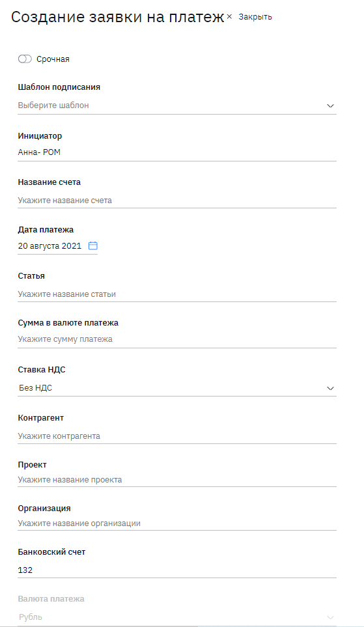Click the X icon beside Закрыть
The width and height of the screenshot is (364, 627).
(229, 17)
